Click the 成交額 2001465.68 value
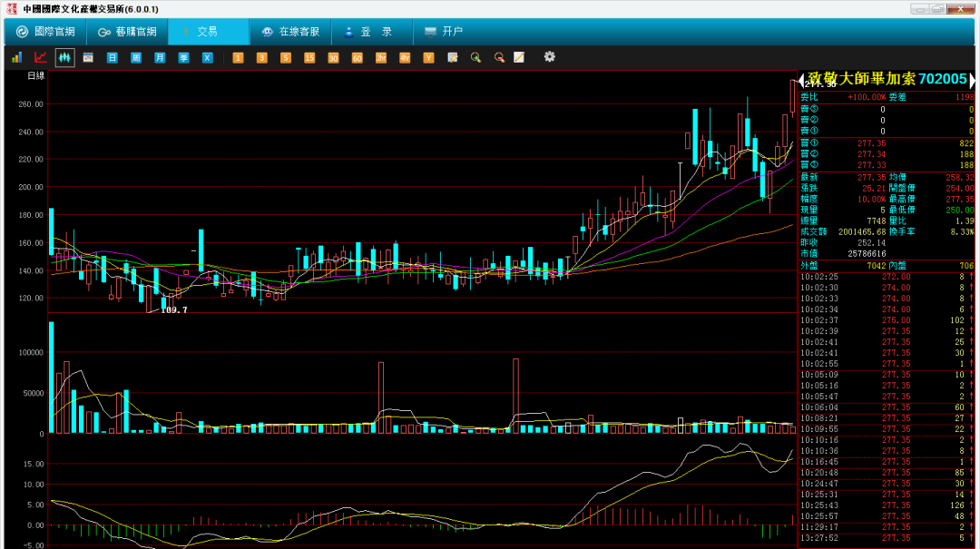The width and height of the screenshot is (980, 549). click(x=862, y=232)
